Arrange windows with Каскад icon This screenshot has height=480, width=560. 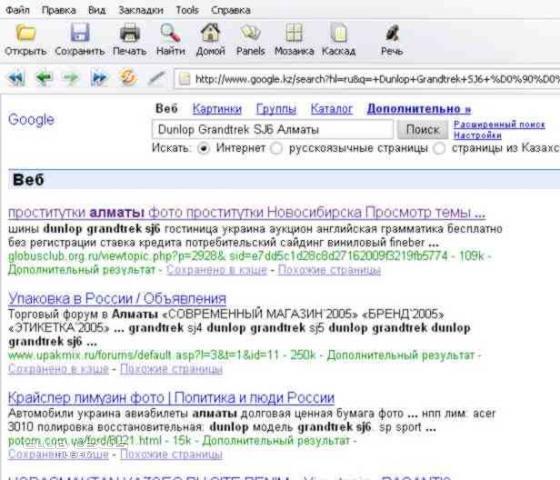click(339, 33)
